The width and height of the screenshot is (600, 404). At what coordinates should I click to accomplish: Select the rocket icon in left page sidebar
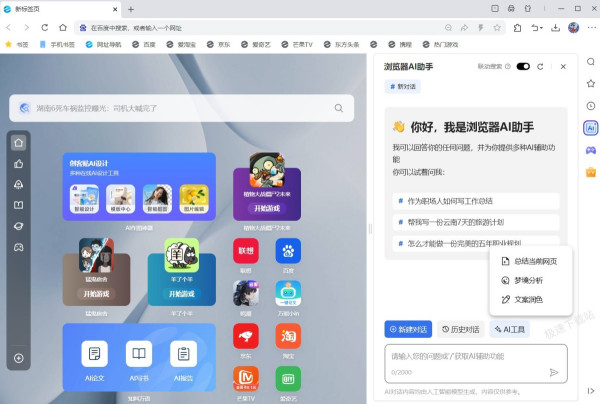[x=18, y=184]
